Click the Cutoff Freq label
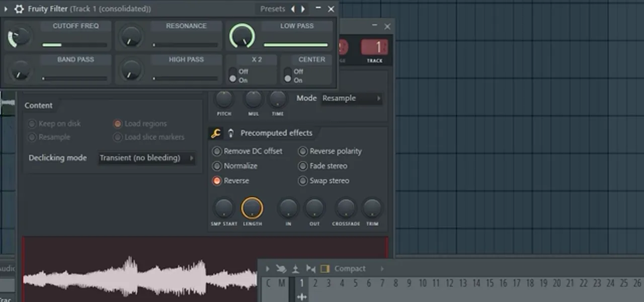This screenshot has height=302, width=644. (75, 26)
